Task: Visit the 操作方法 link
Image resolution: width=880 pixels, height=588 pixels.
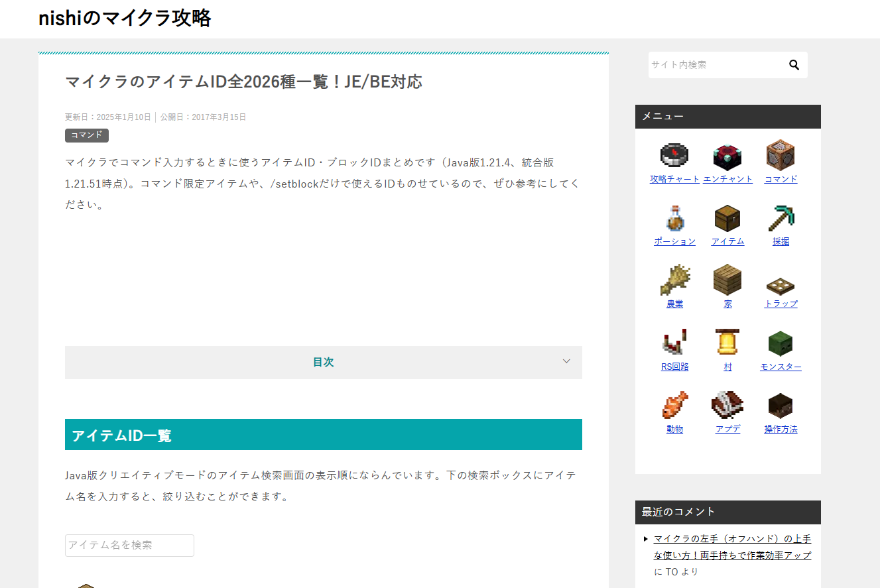Action: (781, 429)
